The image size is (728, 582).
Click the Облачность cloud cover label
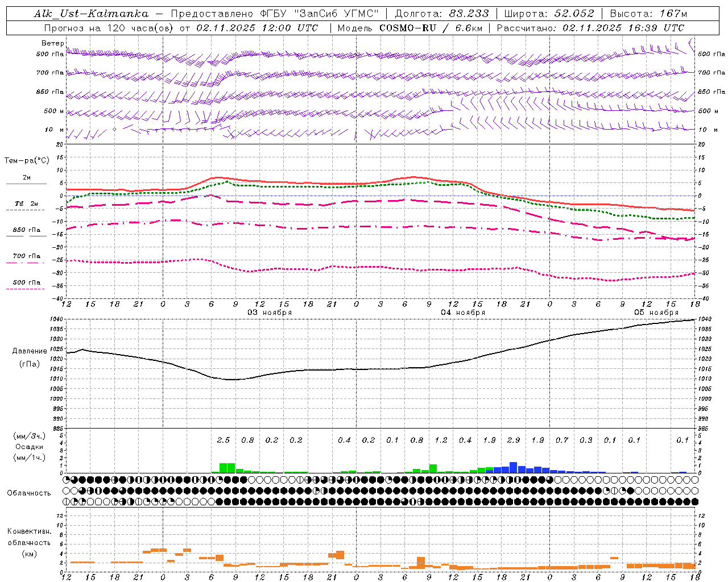(x=29, y=493)
